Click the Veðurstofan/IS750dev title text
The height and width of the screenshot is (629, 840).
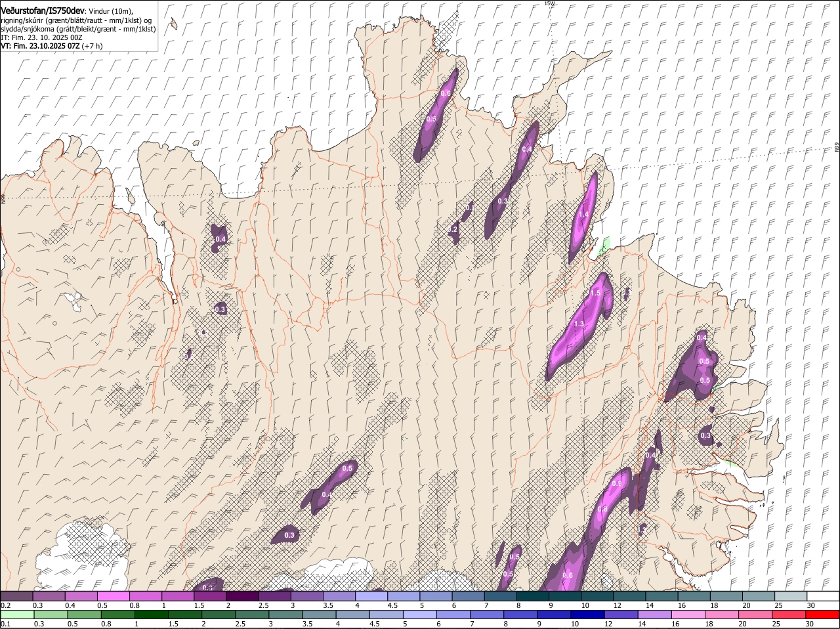[x=43, y=11]
